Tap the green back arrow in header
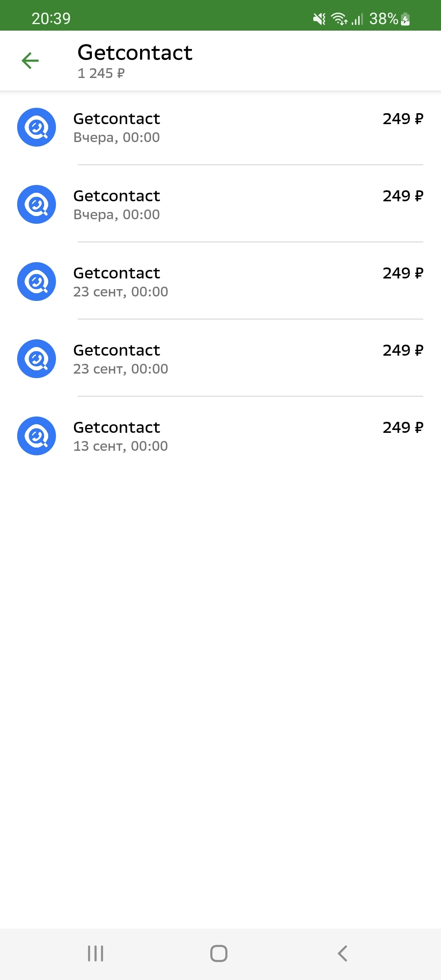 (30, 61)
